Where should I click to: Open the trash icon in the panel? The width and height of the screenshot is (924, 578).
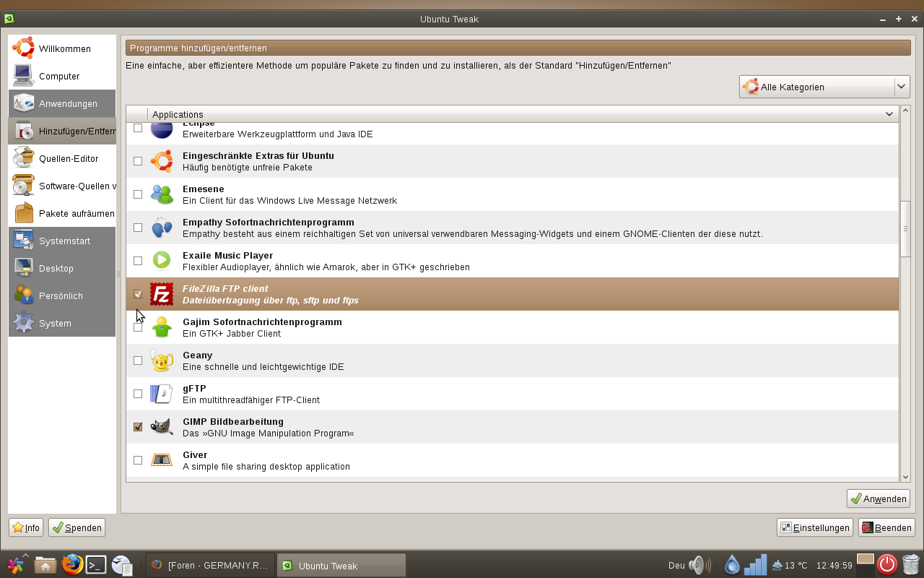(911, 564)
